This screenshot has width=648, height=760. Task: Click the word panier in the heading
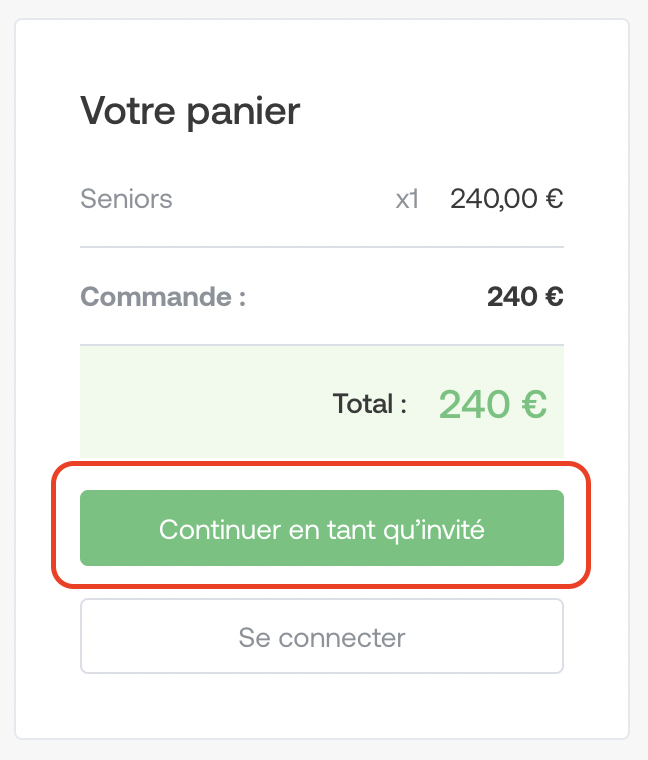[244, 114]
